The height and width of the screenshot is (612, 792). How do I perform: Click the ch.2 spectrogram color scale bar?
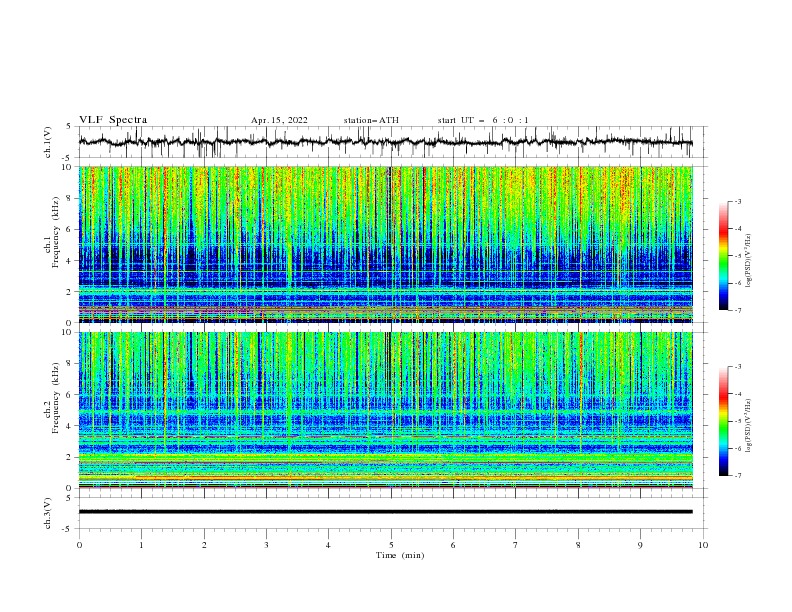[x=723, y=421]
